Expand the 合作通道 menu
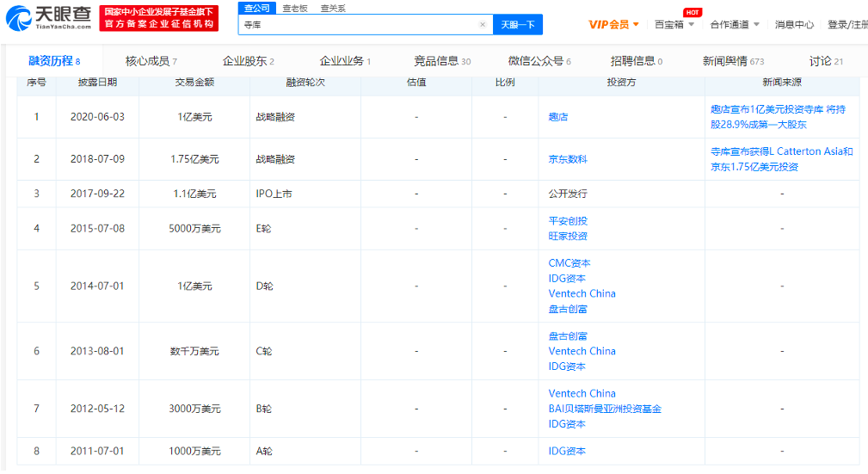Viewport: 868px width, 474px height. point(735,24)
